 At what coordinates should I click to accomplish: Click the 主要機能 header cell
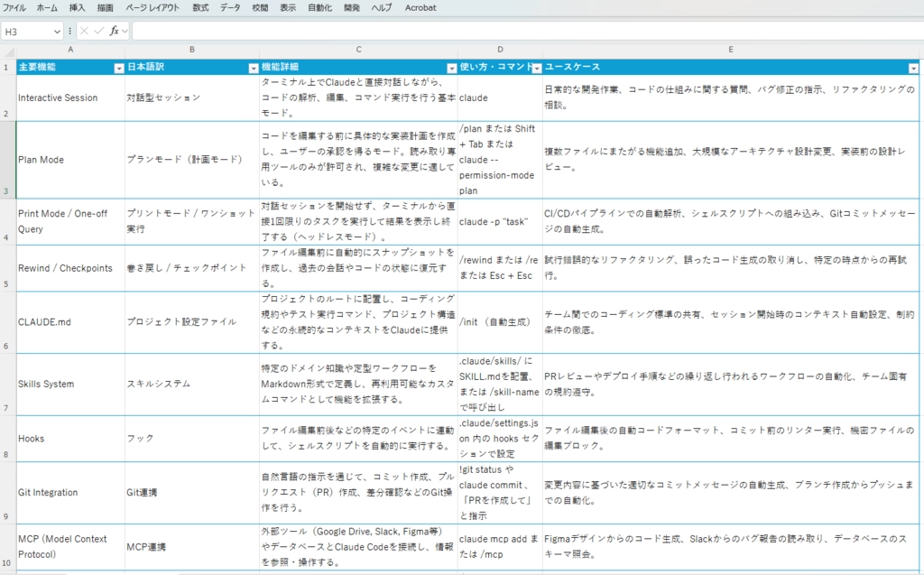[70, 67]
